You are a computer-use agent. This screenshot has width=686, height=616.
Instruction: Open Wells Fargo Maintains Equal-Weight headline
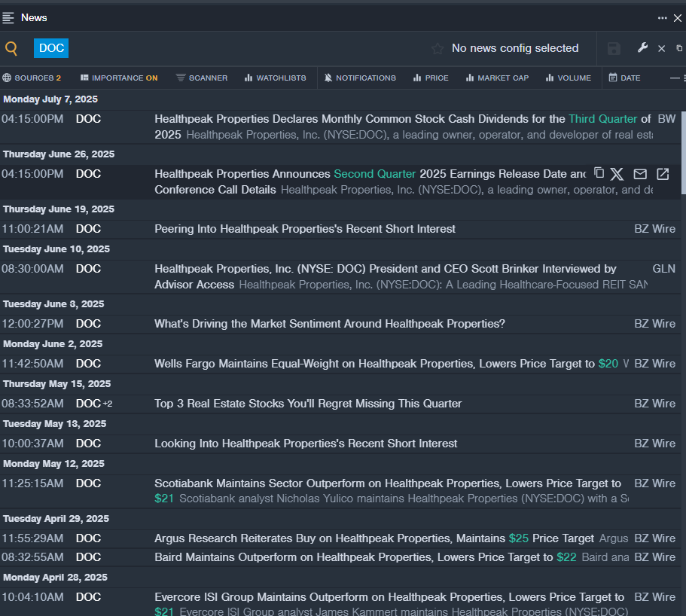pyautogui.click(x=386, y=364)
